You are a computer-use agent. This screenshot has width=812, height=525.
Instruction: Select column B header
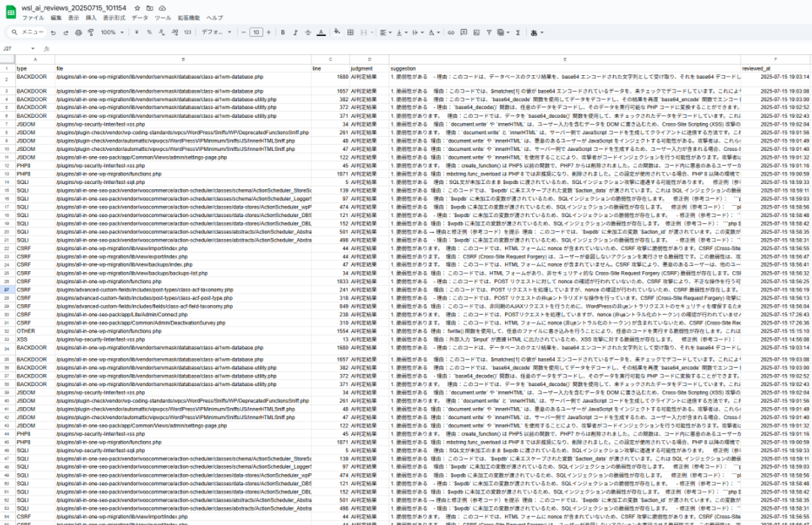(183, 59)
